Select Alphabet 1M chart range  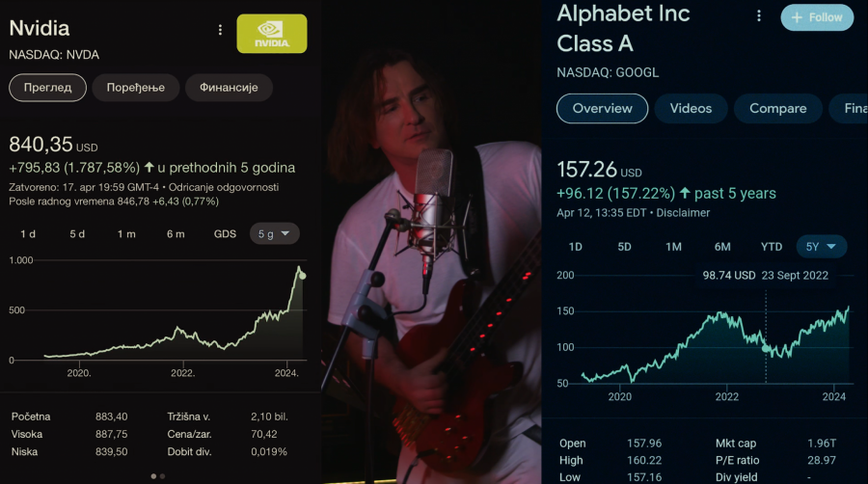coord(673,247)
